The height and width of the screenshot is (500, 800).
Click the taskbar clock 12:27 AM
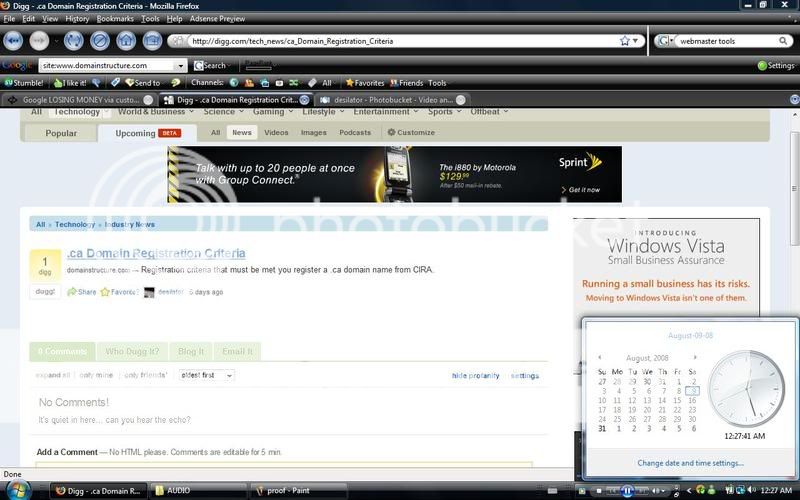tap(776, 490)
